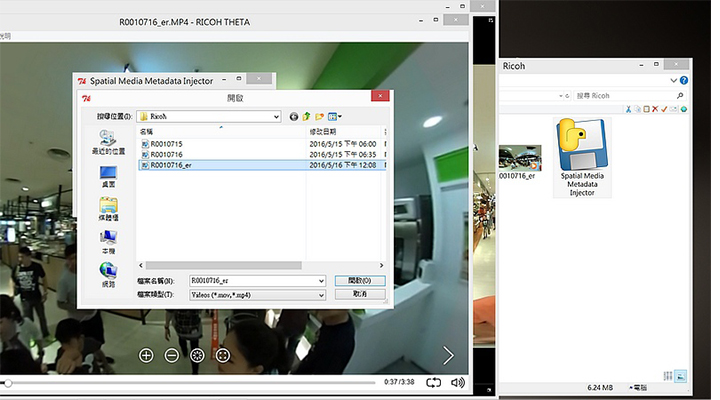Click the scroll right arrow of file list
Viewport: 720px width, 400px height.
tap(381, 265)
